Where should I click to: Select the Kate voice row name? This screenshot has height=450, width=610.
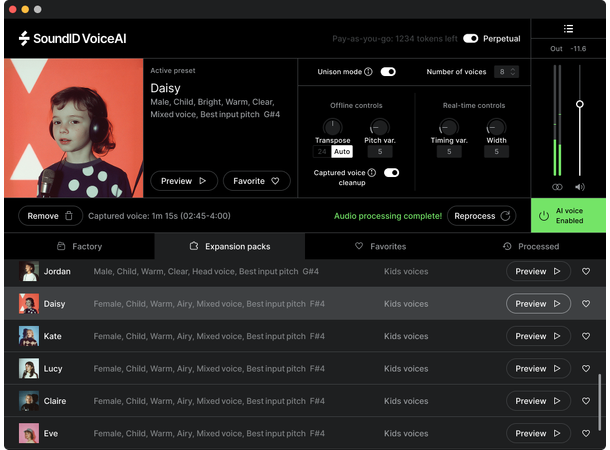[53, 336]
